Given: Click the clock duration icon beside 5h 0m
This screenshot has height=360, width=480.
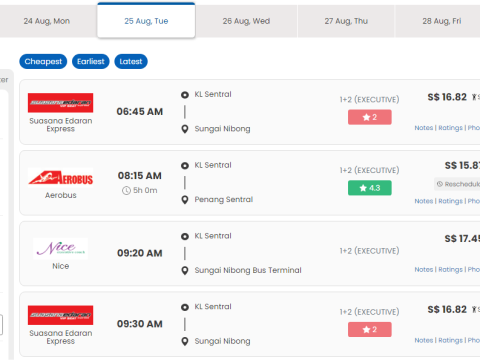Looking at the screenshot, I should point(126,191).
